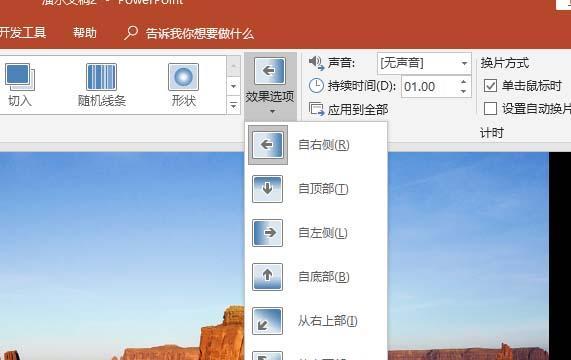Open the 声音 combo box

[424, 63]
